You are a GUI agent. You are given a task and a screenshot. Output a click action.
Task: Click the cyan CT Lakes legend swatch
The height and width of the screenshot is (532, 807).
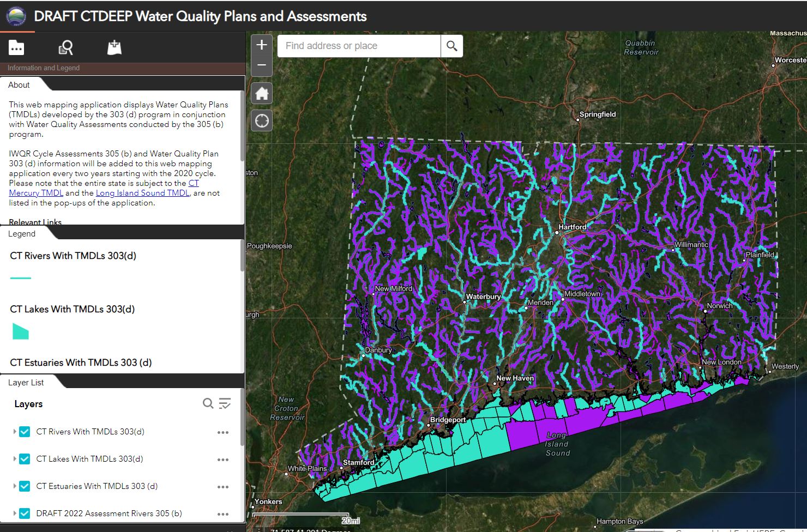pos(20,331)
